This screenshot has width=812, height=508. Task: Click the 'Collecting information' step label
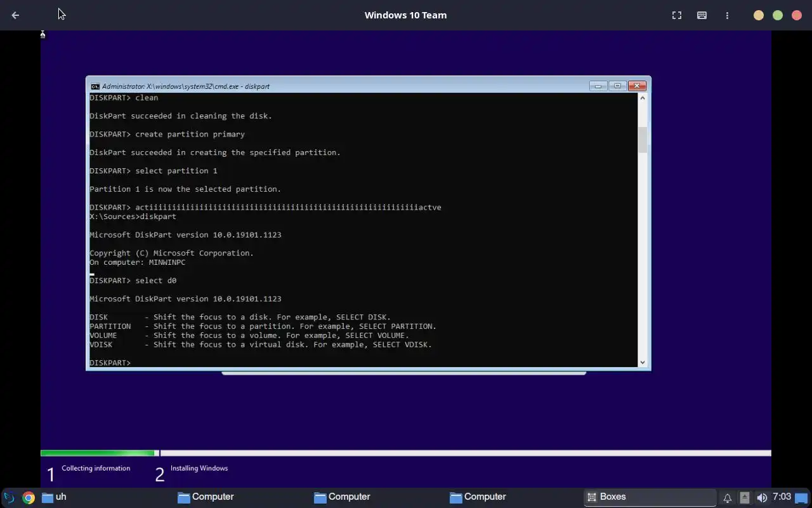pos(96,468)
